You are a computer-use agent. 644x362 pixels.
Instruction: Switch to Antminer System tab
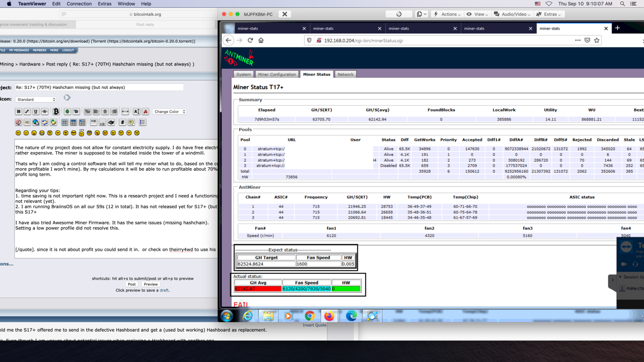tap(244, 74)
